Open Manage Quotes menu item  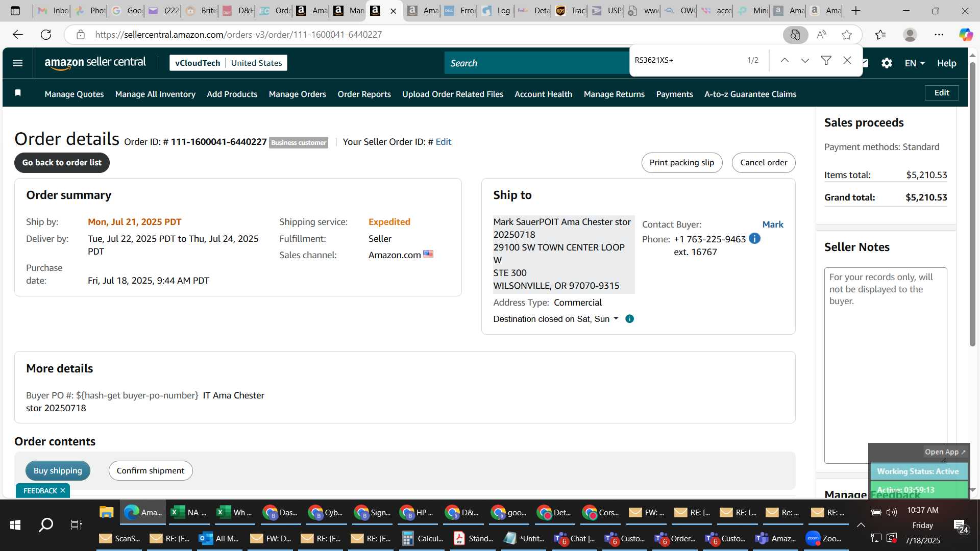coord(74,94)
